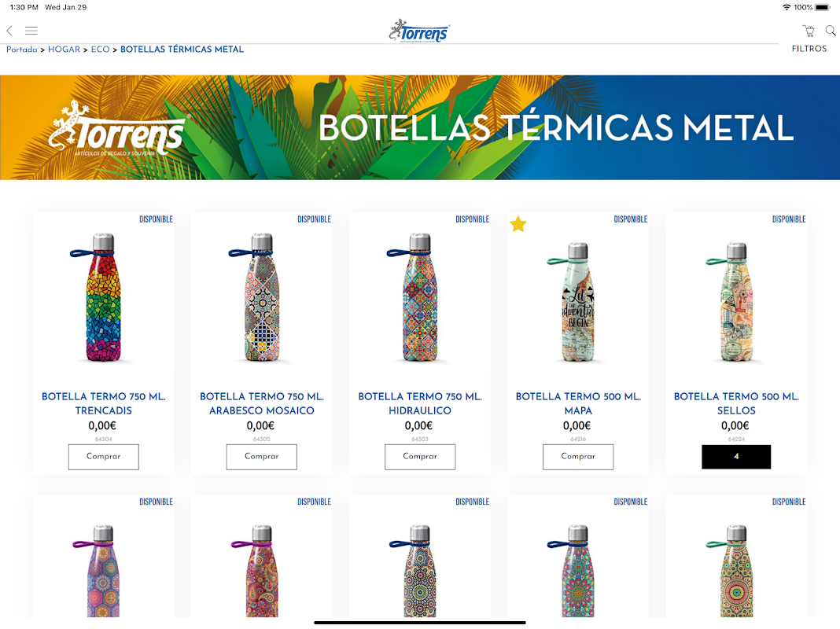Open FILTROS filter panel

pyautogui.click(x=809, y=49)
